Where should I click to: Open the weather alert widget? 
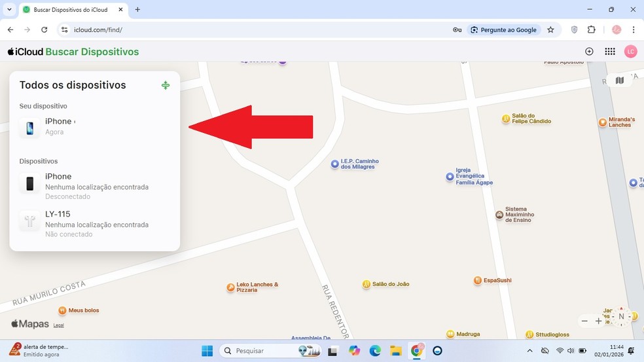39,350
